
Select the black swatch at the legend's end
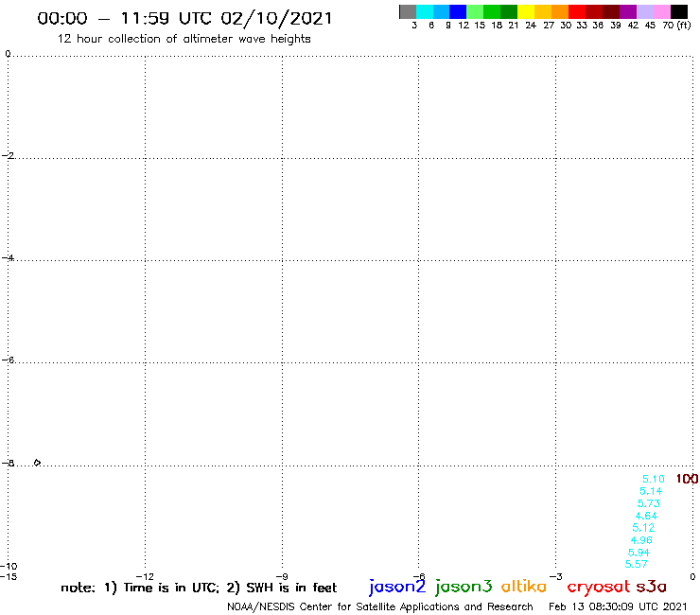point(679,11)
